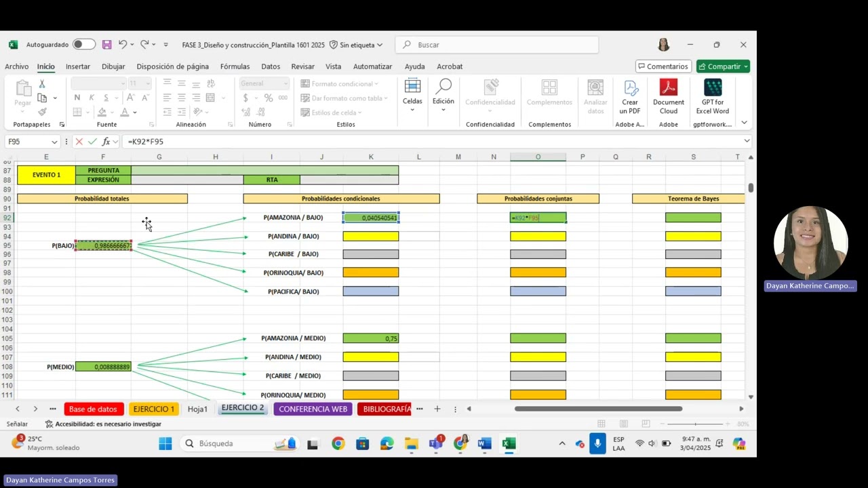Switch to the EJERCICIO 1 sheet tab
868x488 pixels.
(x=153, y=409)
